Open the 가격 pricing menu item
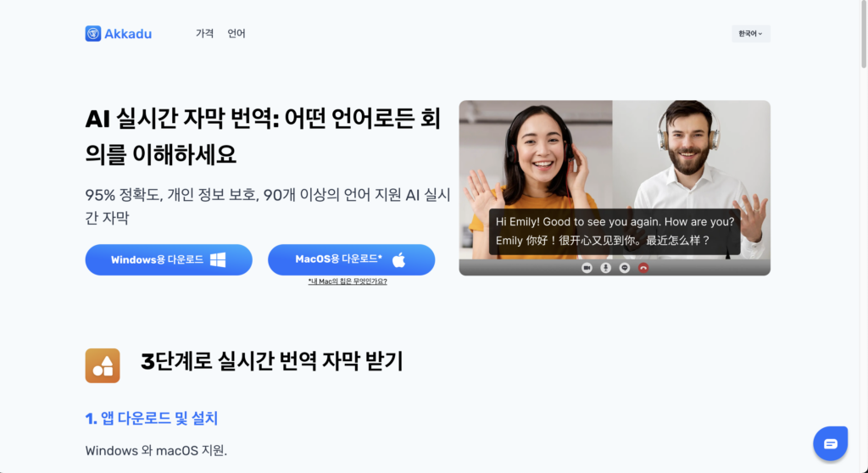This screenshot has width=868, height=473. coord(204,33)
